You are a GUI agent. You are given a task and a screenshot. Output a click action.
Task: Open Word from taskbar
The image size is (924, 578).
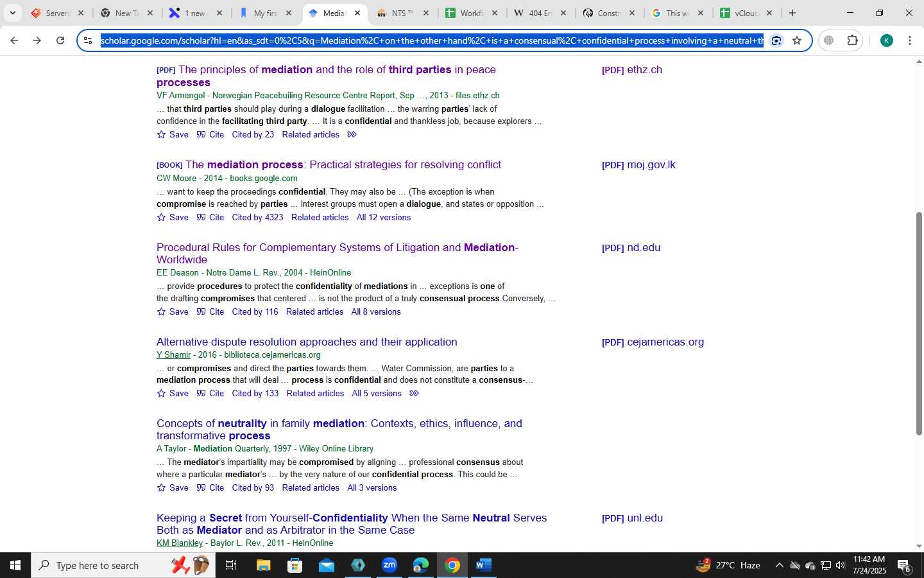coord(484,565)
